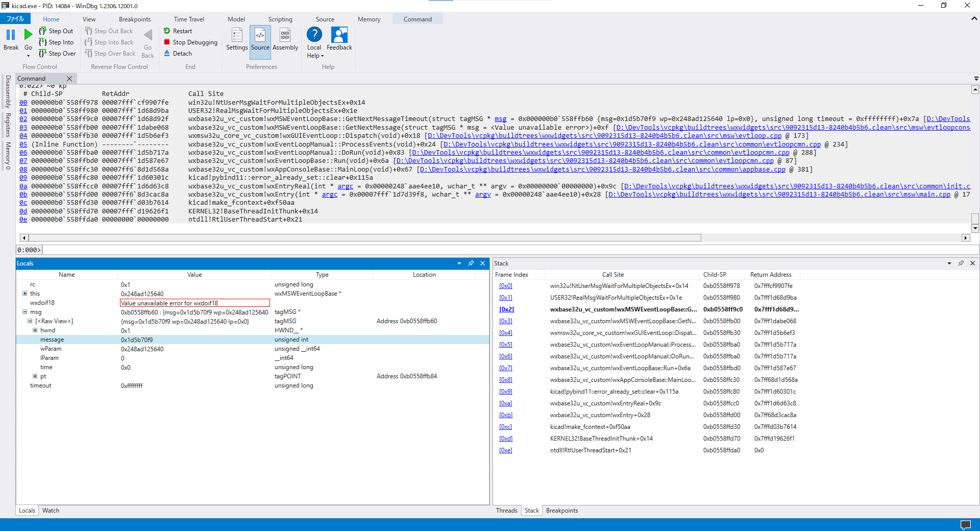Image resolution: width=980 pixels, height=531 pixels.
Task: Expand the 'this' local variable
Action: tap(24, 294)
